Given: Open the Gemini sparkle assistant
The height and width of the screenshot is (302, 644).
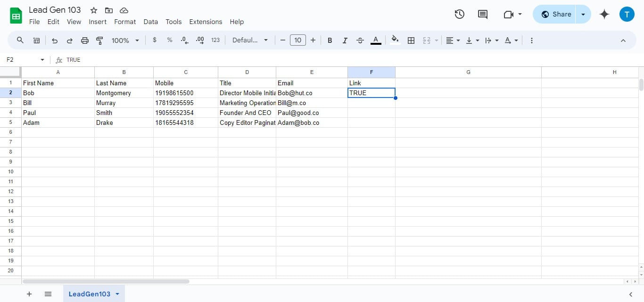Looking at the screenshot, I should pyautogui.click(x=604, y=14).
